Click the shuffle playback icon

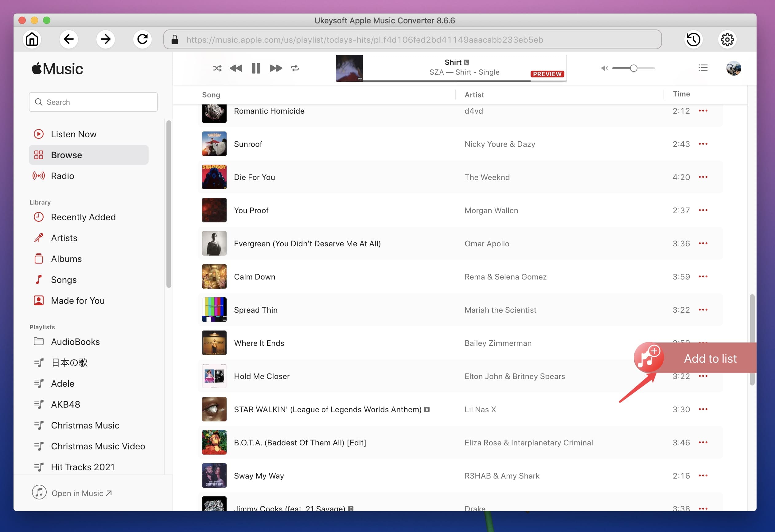point(217,68)
